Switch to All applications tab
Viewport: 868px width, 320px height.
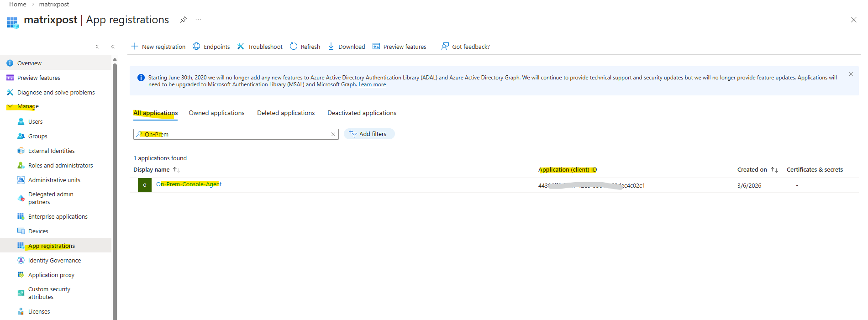coord(155,113)
